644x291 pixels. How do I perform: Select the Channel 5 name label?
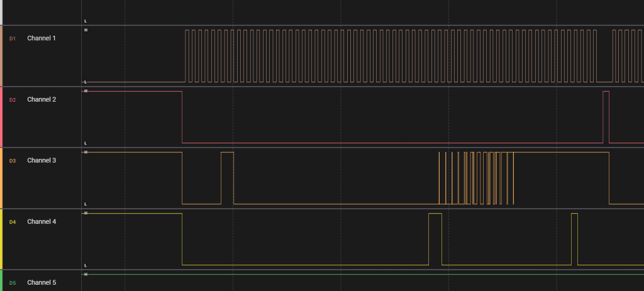tap(41, 283)
